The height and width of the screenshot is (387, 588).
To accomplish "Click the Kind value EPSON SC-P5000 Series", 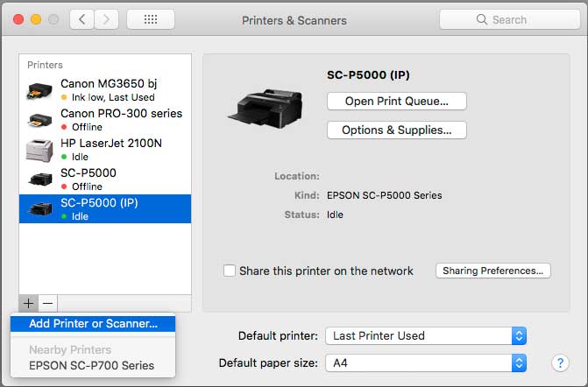I will [385, 195].
